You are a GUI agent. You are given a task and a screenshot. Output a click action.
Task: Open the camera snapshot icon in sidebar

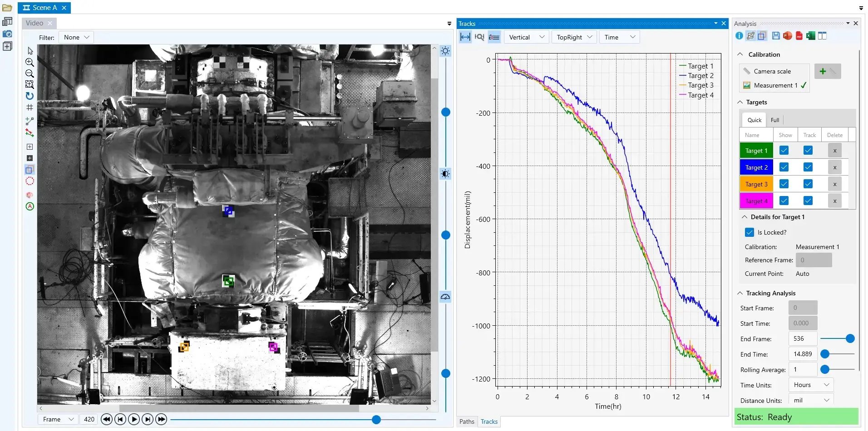tap(7, 34)
